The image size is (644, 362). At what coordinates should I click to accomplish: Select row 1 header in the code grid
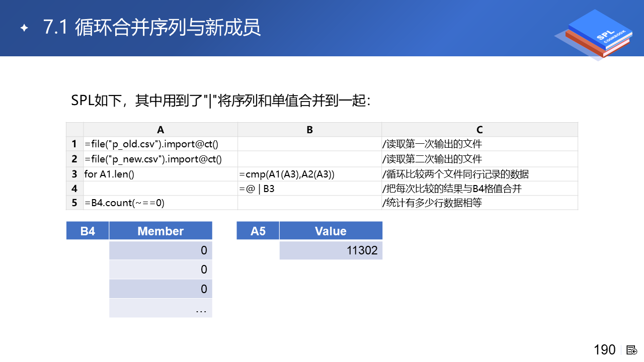pyautogui.click(x=74, y=144)
